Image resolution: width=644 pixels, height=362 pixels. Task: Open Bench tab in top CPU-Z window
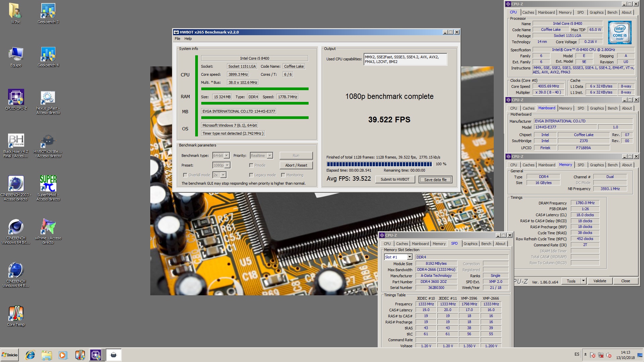(612, 12)
